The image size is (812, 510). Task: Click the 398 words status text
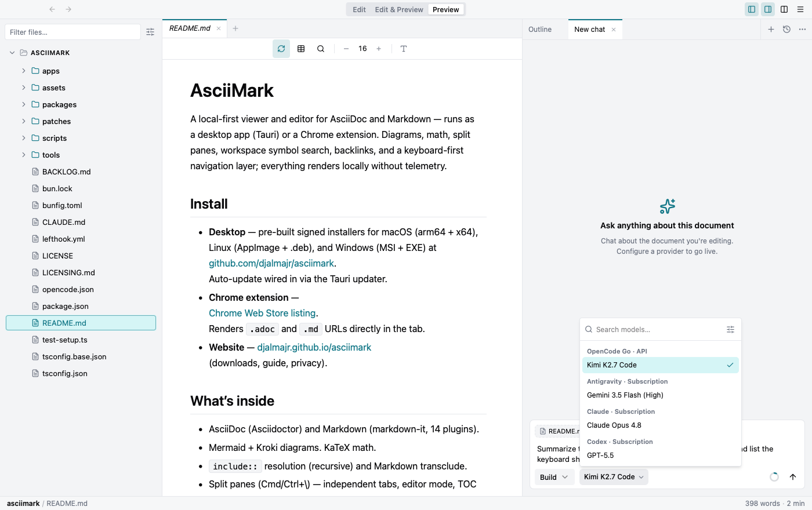point(762,504)
